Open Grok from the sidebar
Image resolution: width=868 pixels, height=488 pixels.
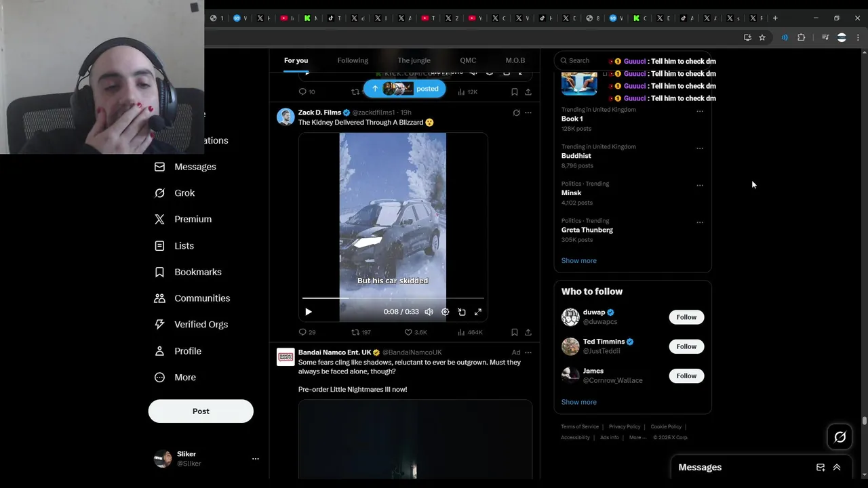[175, 193]
